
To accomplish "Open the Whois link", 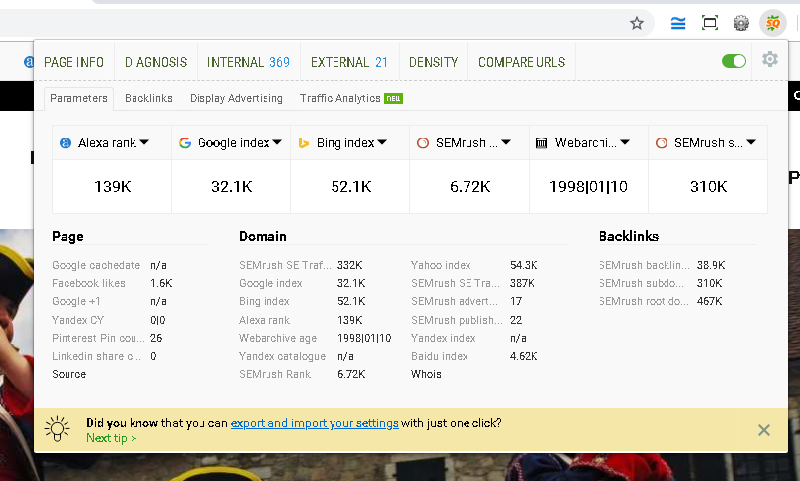I will pyautogui.click(x=426, y=374).
